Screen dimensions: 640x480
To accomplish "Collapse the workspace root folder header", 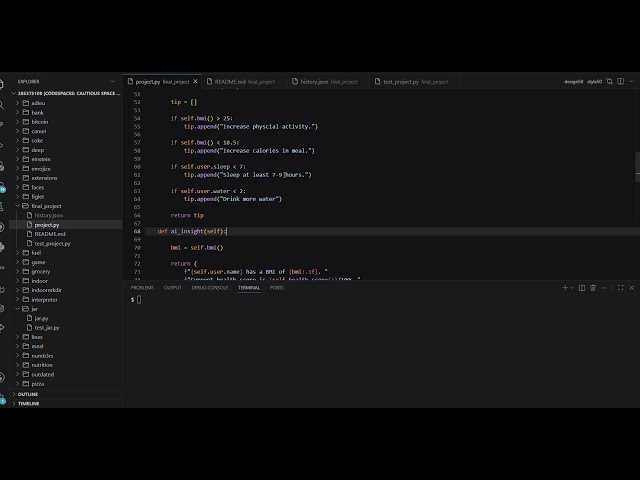I will point(67,93).
